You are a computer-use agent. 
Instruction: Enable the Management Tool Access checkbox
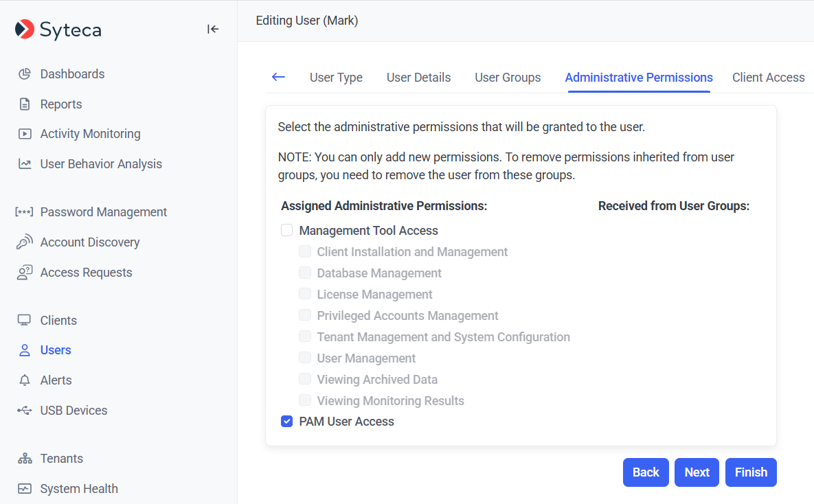(x=287, y=231)
